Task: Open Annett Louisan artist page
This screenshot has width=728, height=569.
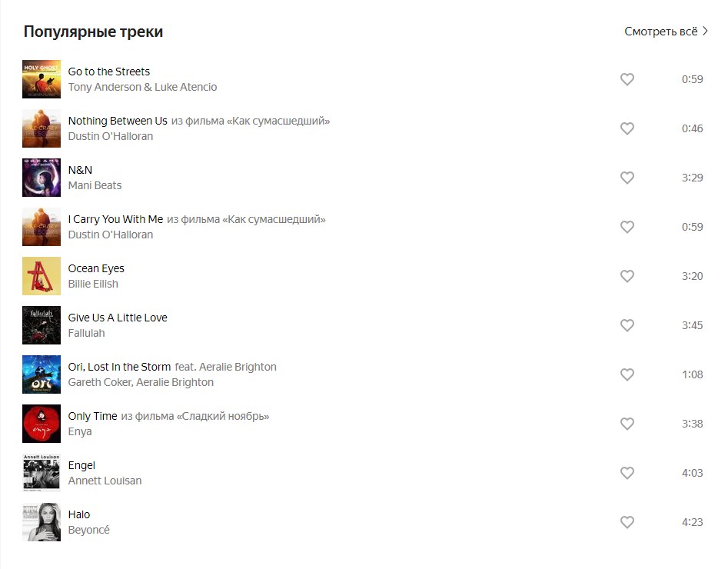Action: tap(105, 481)
